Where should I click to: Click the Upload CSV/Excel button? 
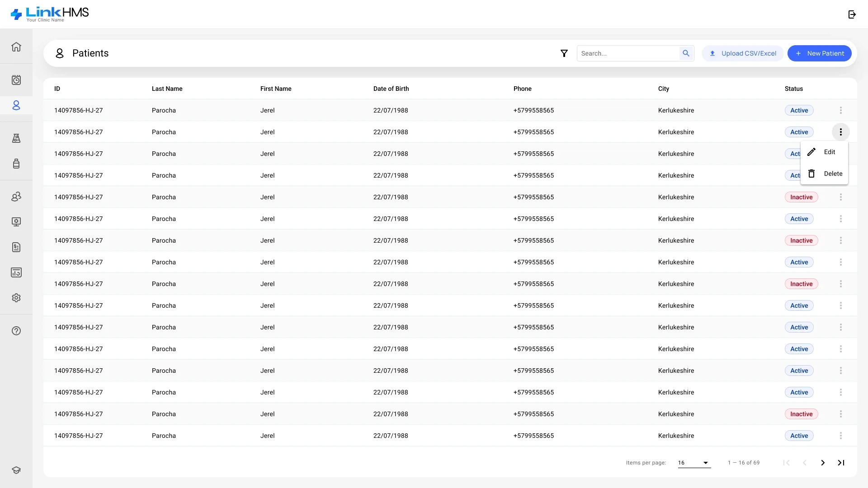pos(743,53)
